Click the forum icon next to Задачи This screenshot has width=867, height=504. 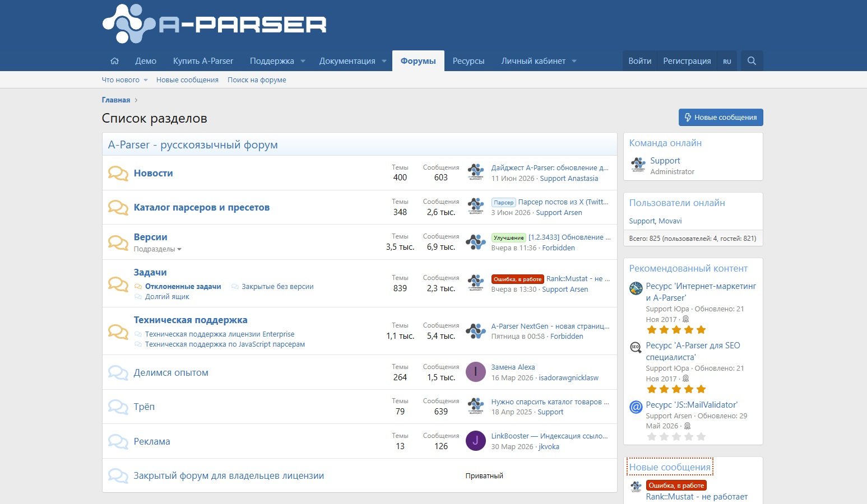point(118,283)
